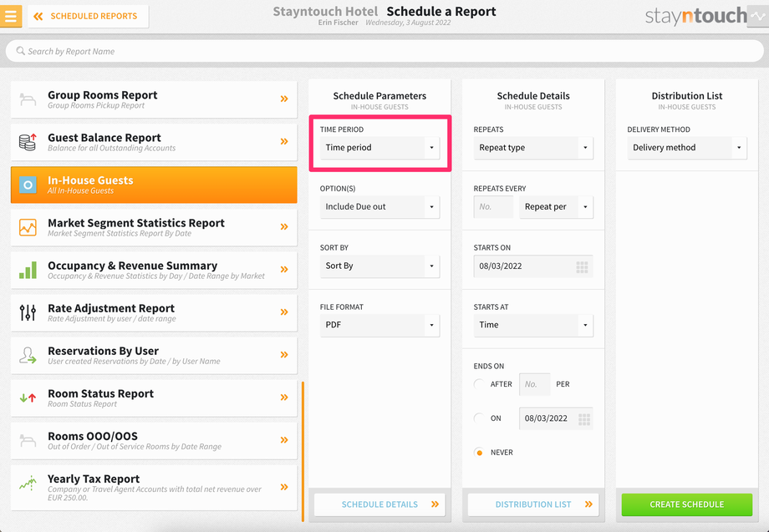This screenshot has height=532, width=769.
Task: Click the activity pulse icon at top right
Action: click(x=758, y=16)
